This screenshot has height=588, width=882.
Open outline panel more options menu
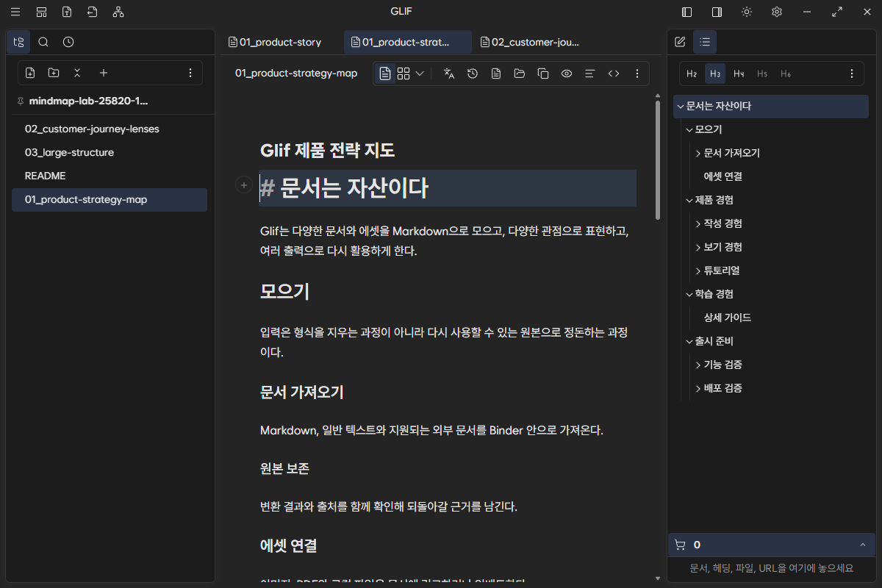[x=852, y=73]
